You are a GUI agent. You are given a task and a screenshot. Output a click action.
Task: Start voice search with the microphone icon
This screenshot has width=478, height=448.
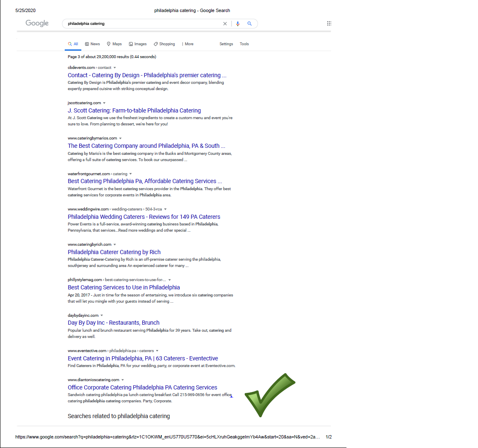(x=238, y=24)
